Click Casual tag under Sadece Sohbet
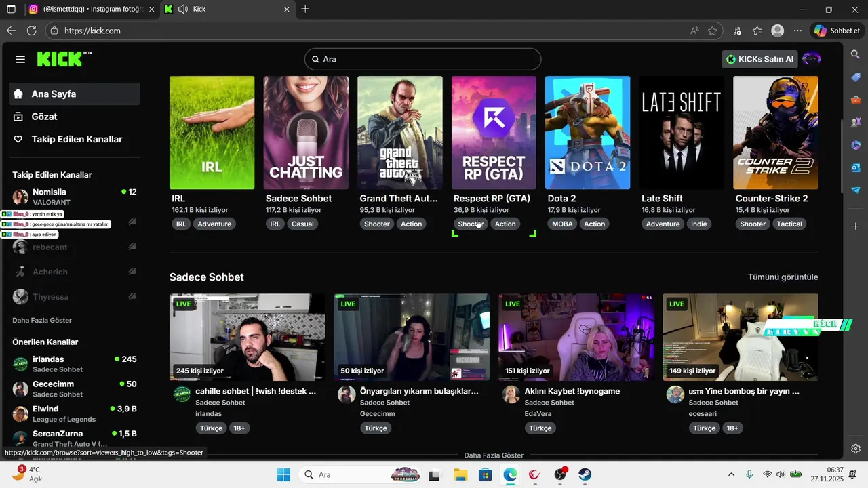 click(302, 224)
